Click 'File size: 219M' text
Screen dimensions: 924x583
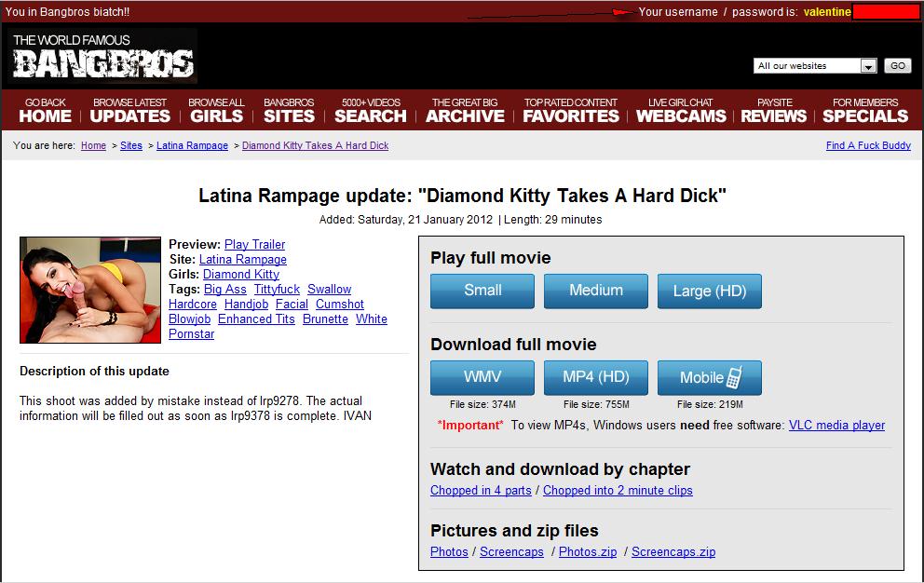click(x=710, y=404)
